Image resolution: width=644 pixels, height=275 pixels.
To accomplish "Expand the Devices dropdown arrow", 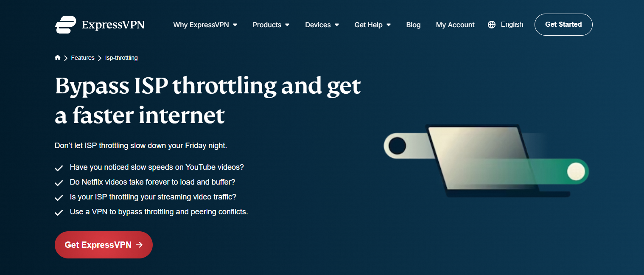I will point(337,25).
